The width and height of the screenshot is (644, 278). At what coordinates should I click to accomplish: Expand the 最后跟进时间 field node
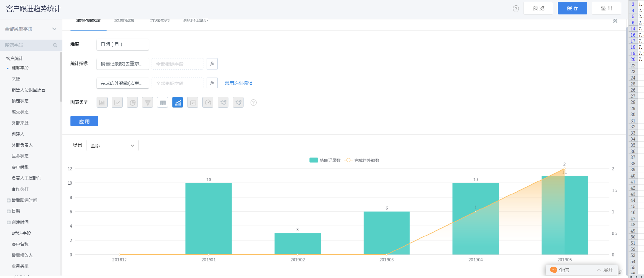(9, 200)
